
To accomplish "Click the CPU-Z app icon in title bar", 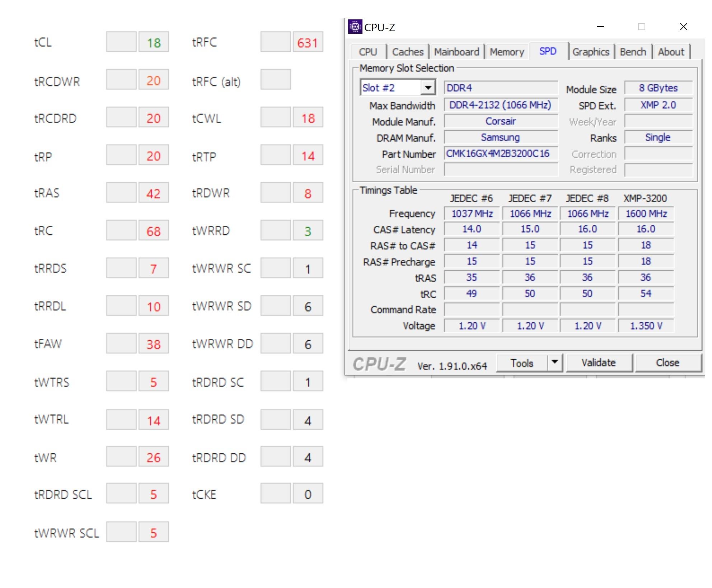I will click(355, 27).
